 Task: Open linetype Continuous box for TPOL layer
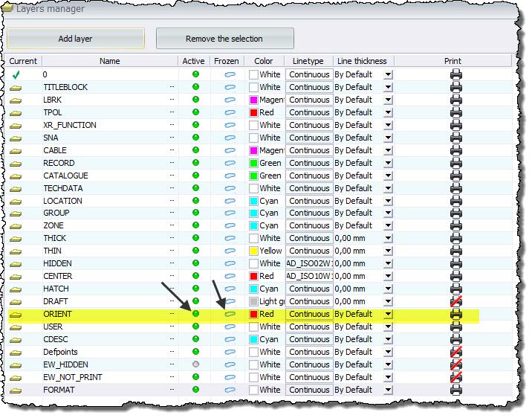point(309,112)
